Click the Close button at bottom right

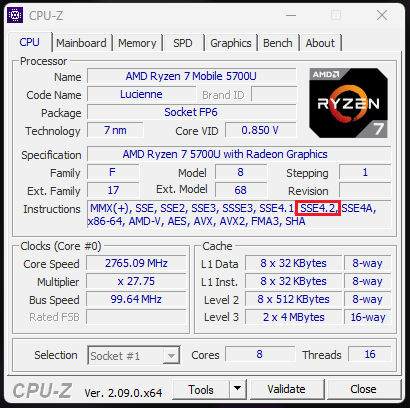(x=363, y=389)
